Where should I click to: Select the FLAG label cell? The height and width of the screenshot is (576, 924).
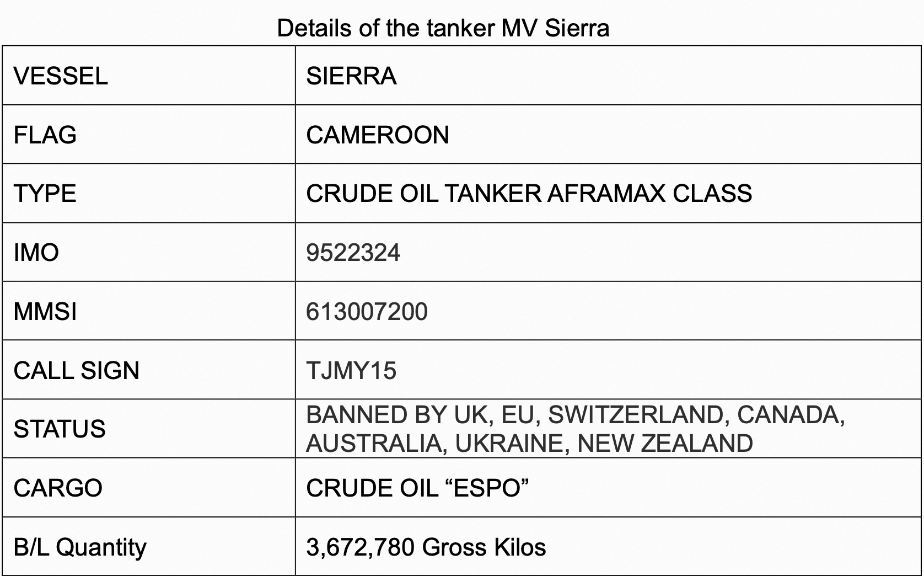149,134
